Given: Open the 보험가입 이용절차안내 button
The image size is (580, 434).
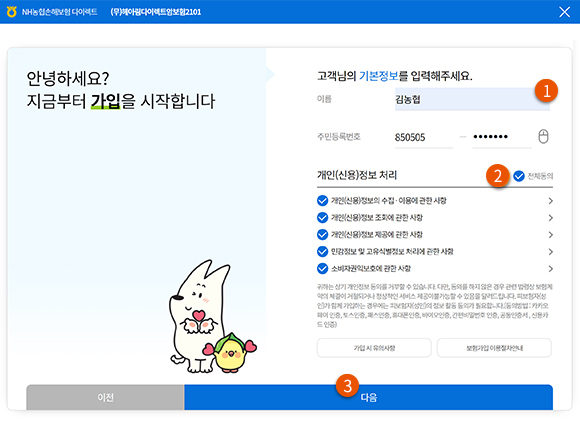Looking at the screenshot, I should pyautogui.click(x=494, y=348).
